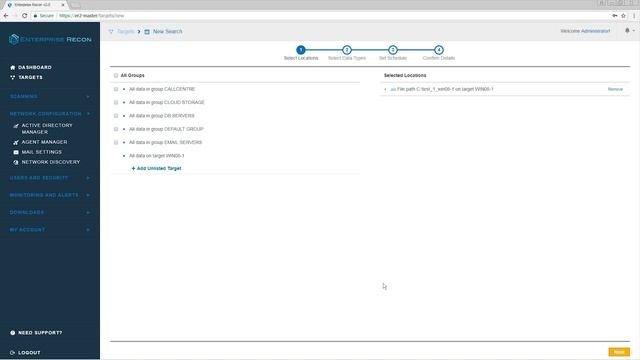Open the Dashboard home icon
Image resolution: width=640 pixels, height=360 pixels.
pos(13,67)
